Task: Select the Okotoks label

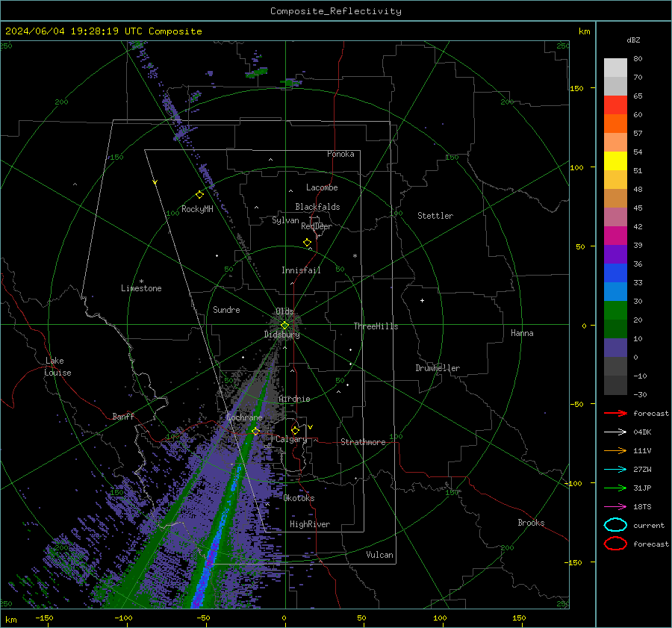Action: pos(299,498)
